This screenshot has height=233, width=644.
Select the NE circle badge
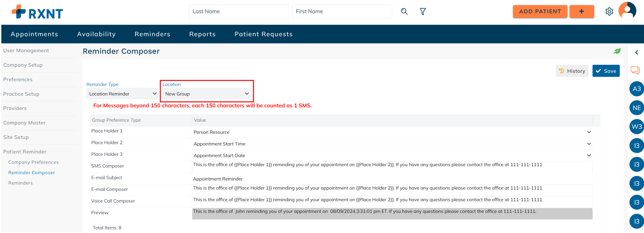click(637, 108)
